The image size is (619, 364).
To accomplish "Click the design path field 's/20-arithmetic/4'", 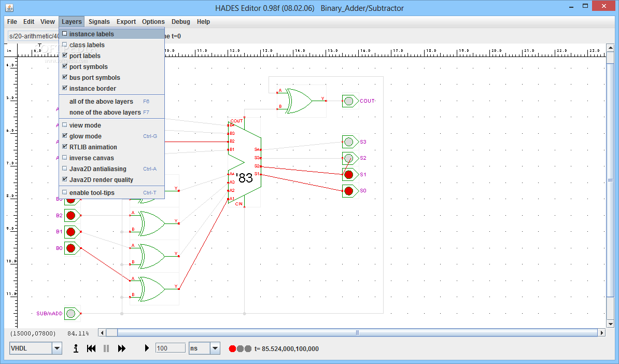I will point(34,36).
